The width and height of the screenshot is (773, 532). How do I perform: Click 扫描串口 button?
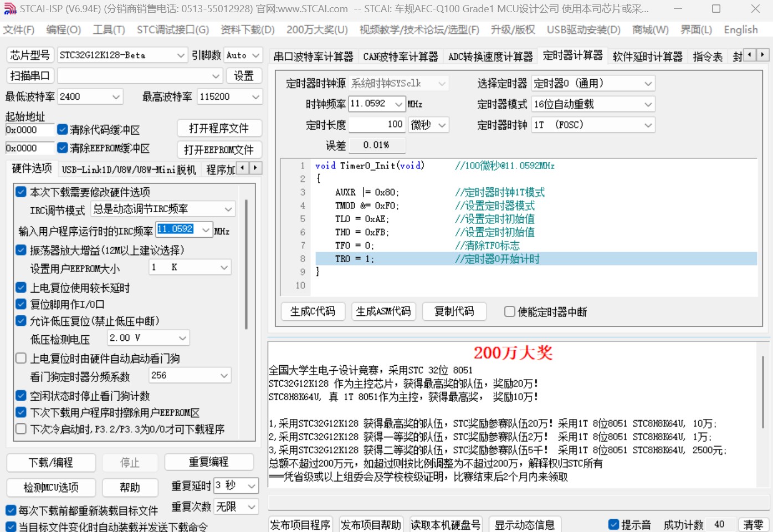pyautogui.click(x=30, y=76)
